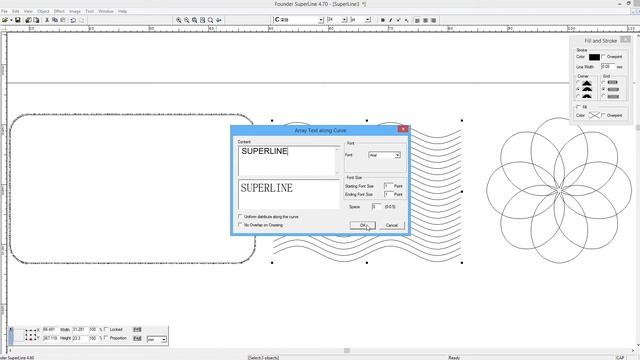This screenshot has height=360, width=640.
Task: Open the Image menu
Action: 75,11
